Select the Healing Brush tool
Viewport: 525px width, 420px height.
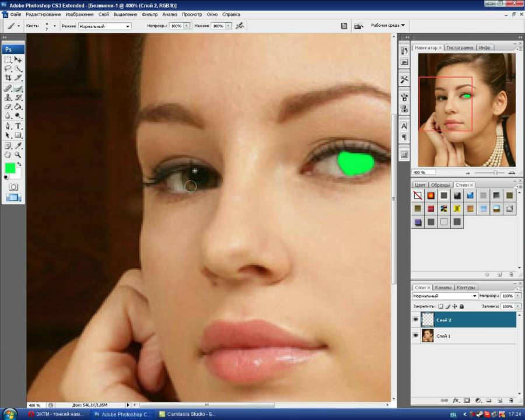click(8, 89)
